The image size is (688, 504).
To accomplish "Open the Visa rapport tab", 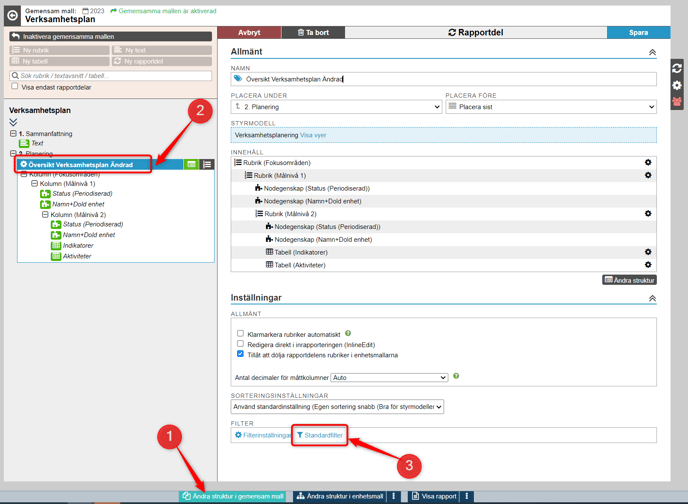I will (x=433, y=496).
